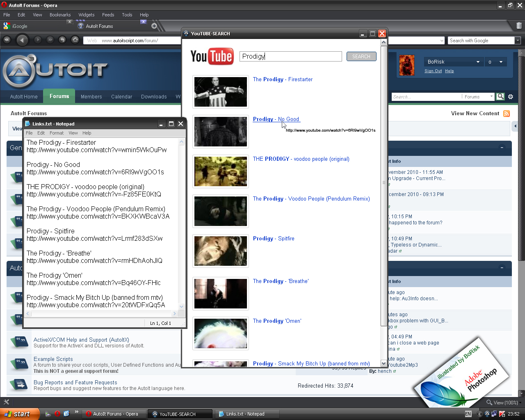
Task: Collapse the second forum category with minus
Action: click(502, 267)
